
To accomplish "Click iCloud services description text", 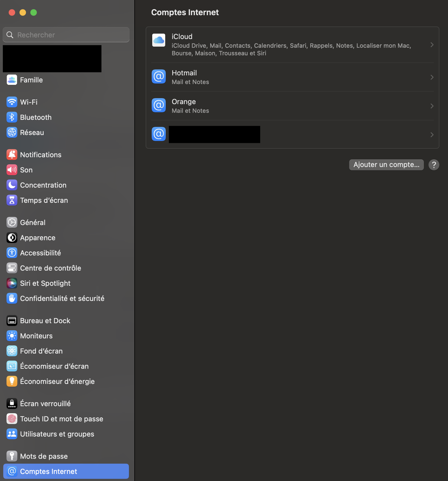I will pos(291,49).
